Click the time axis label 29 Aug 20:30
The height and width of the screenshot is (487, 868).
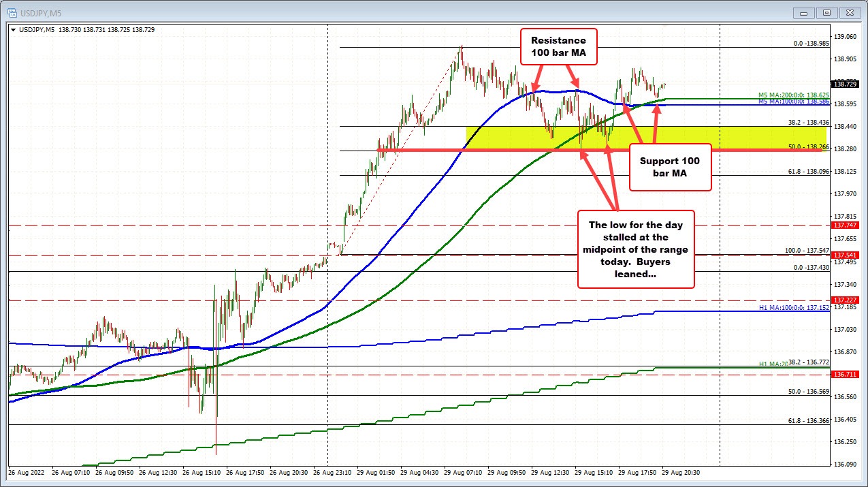coord(681,471)
